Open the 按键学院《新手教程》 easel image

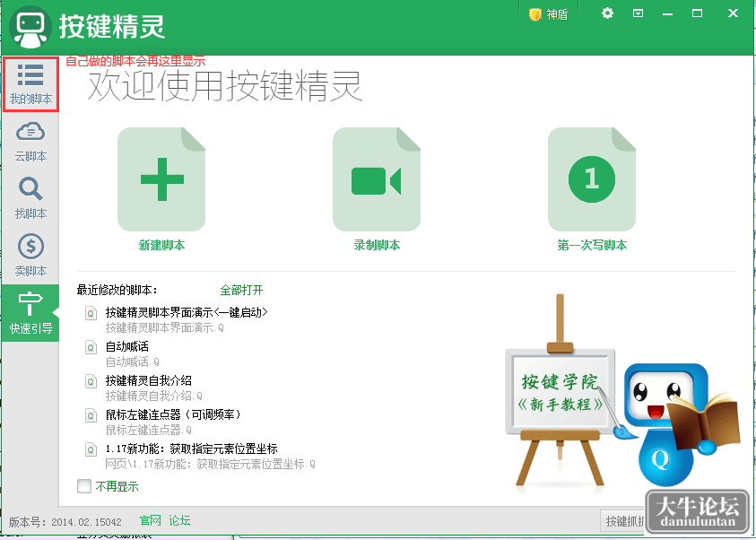tap(560, 391)
